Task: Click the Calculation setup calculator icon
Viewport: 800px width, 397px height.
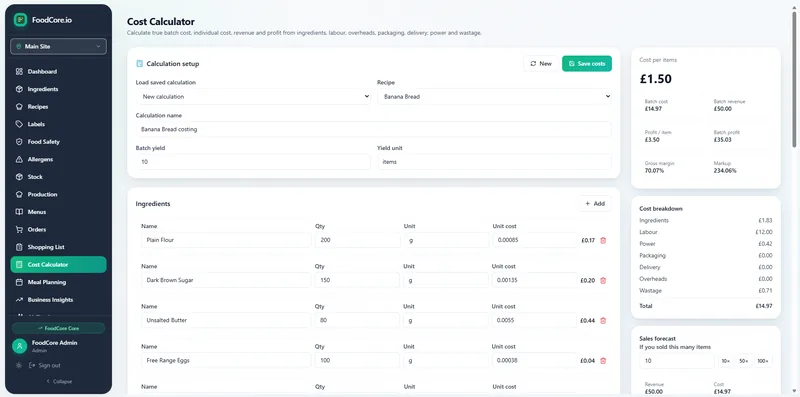Action: [139, 64]
